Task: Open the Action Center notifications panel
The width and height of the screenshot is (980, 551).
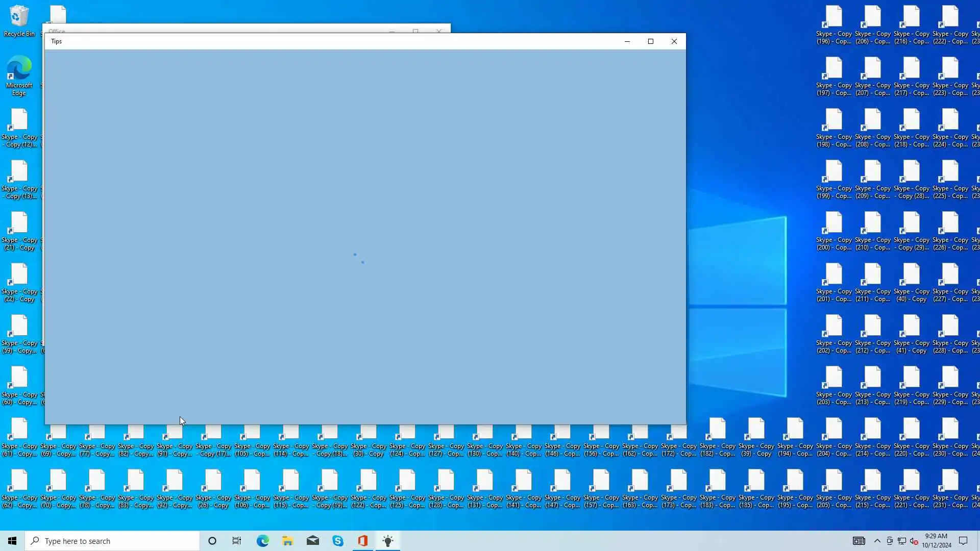Action: pos(963,541)
